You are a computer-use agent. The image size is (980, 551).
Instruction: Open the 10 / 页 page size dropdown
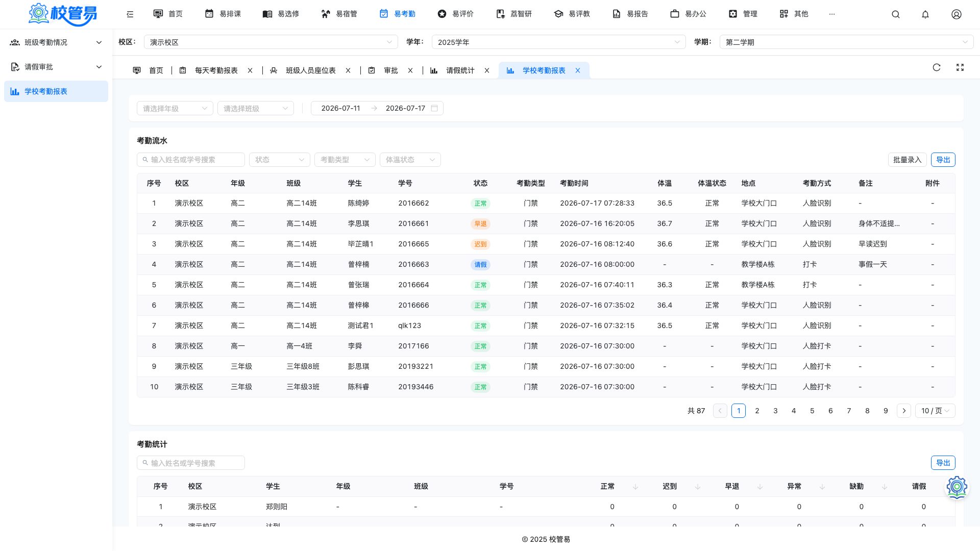point(935,411)
